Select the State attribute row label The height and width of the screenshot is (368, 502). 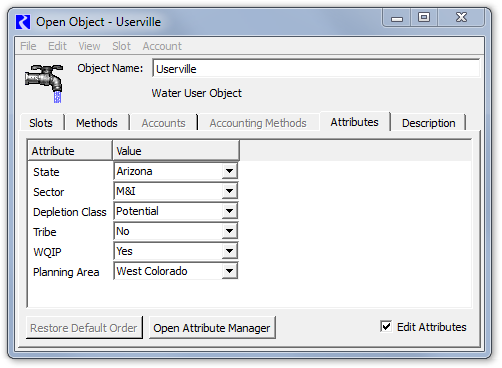click(46, 172)
